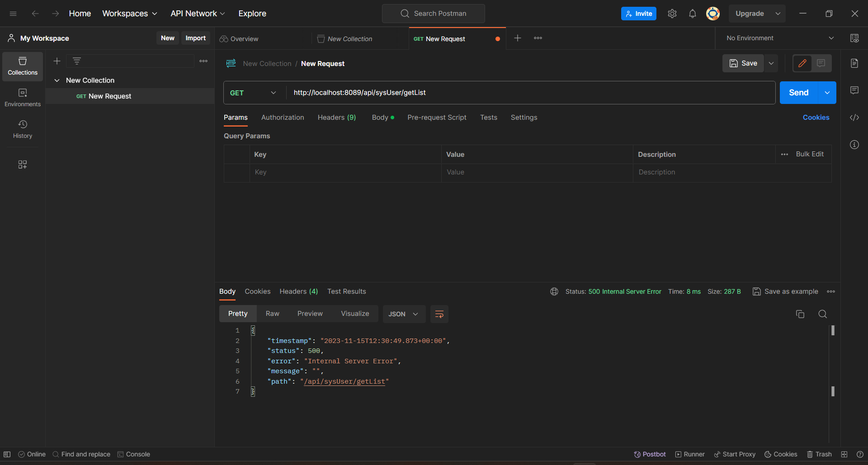This screenshot has width=868, height=465.
Task: Switch to comment mode icon
Action: tap(821, 63)
